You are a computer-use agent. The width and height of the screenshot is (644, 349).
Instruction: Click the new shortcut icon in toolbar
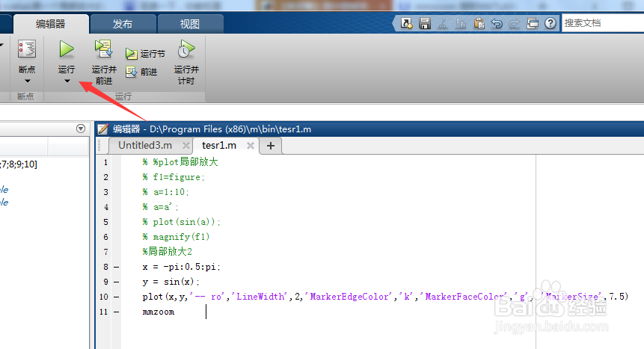pos(407,23)
